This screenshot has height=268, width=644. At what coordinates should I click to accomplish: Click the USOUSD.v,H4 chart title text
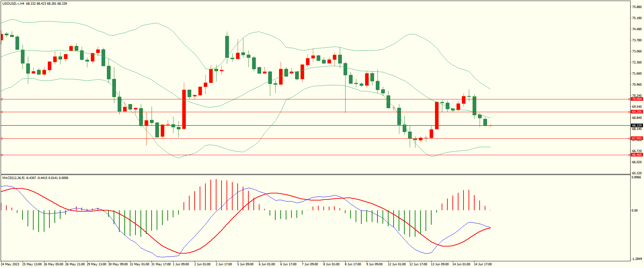pos(13,4)
